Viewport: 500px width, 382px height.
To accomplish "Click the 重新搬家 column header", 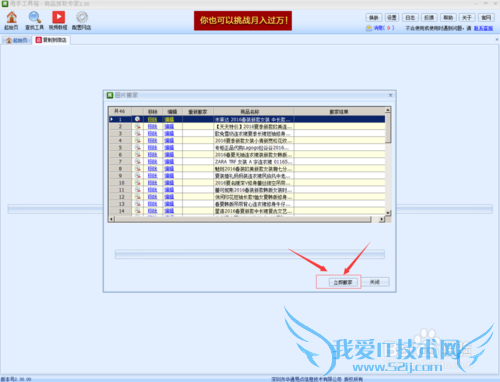I will (198, 111).
